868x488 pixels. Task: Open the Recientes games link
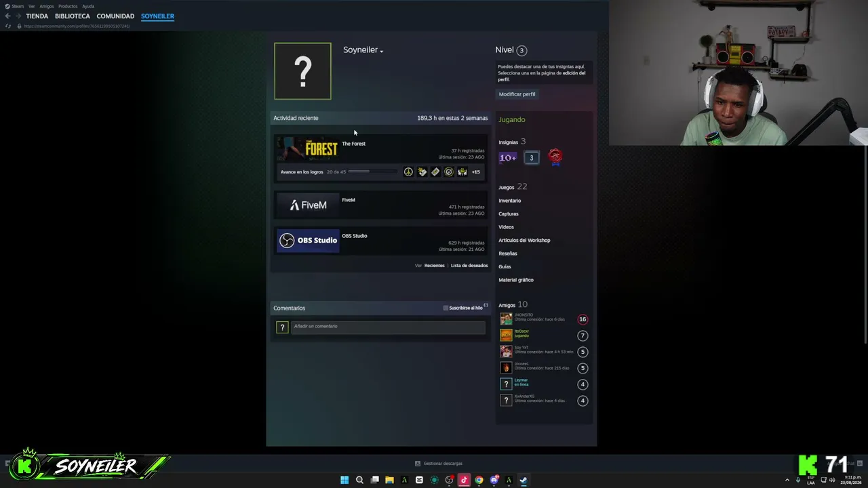tap(435, 266)
